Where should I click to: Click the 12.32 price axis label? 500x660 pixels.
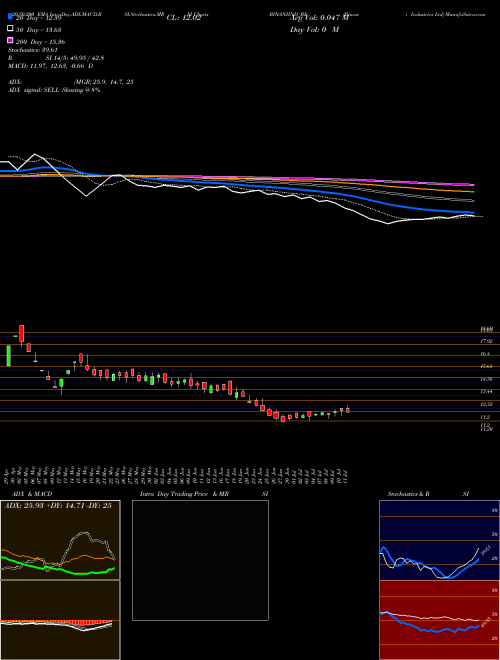[x=487, y=404]
